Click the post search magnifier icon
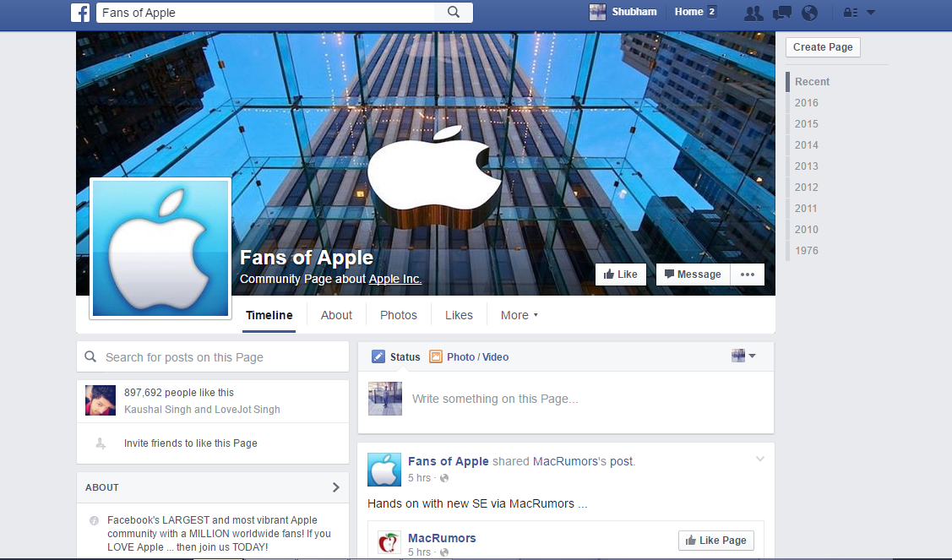The height and width of the screenshot is (560, 952). 90,356
